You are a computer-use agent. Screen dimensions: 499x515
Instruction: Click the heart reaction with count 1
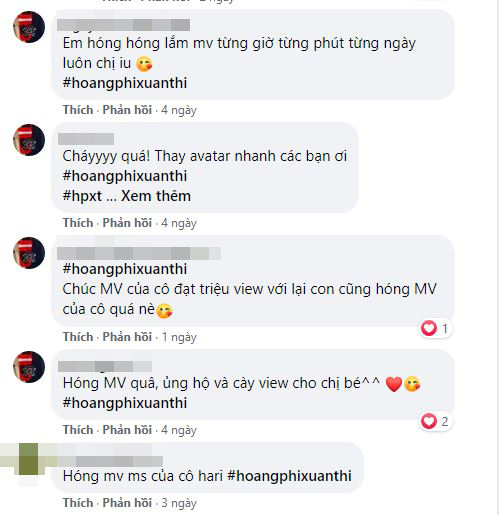coord(436,329)
